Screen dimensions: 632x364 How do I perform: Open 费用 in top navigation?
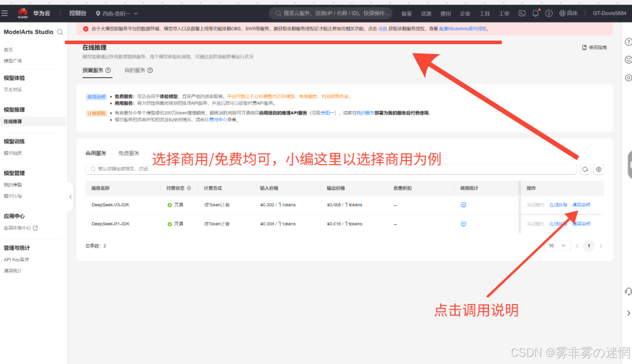tap(446, 14)
